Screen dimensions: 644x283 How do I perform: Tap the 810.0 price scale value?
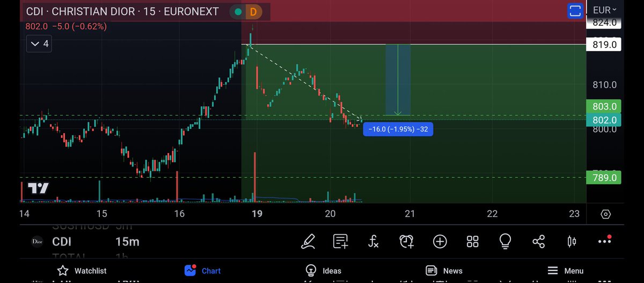click(605, 85)
